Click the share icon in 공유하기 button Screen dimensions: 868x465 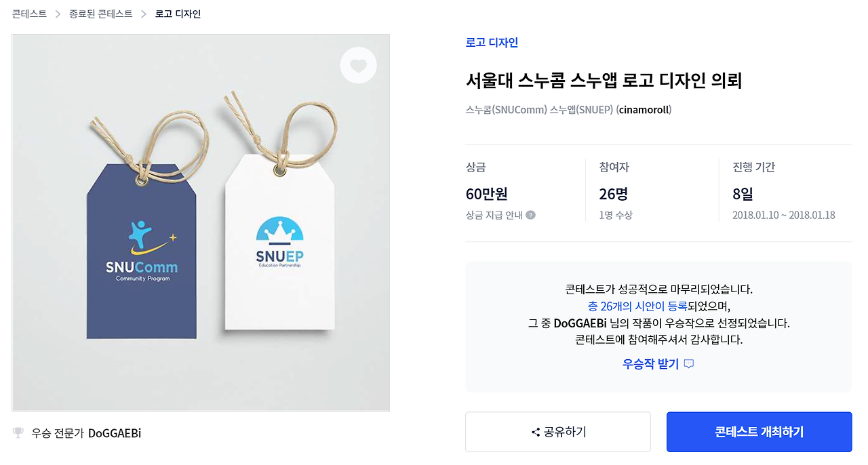point(536,432)
